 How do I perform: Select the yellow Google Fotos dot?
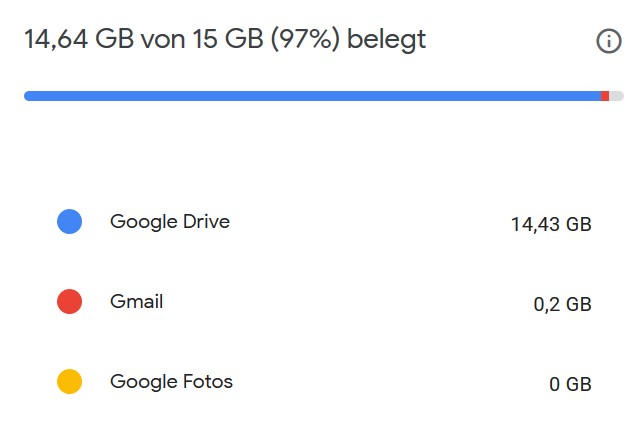pyautogui.click(x=69, y=381)
